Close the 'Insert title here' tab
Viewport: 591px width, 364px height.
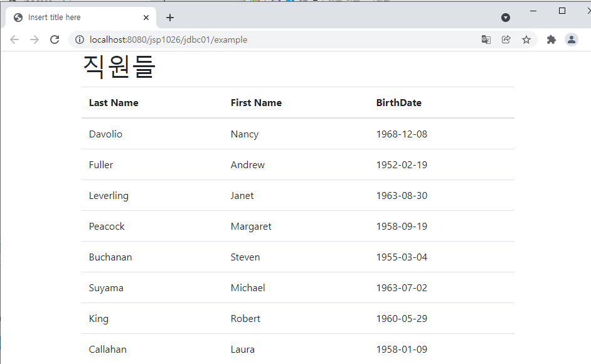tap(146, 18)
